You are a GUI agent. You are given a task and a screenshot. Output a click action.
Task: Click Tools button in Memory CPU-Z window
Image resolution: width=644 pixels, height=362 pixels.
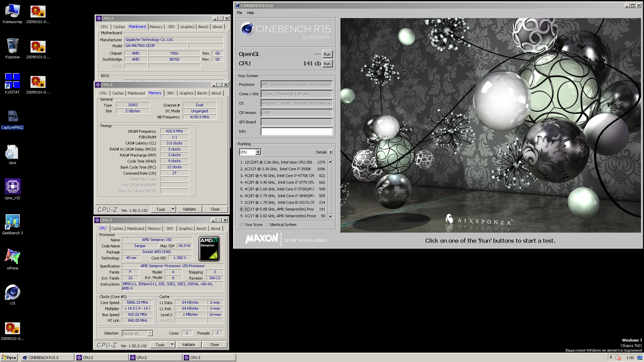coord(161,209)
